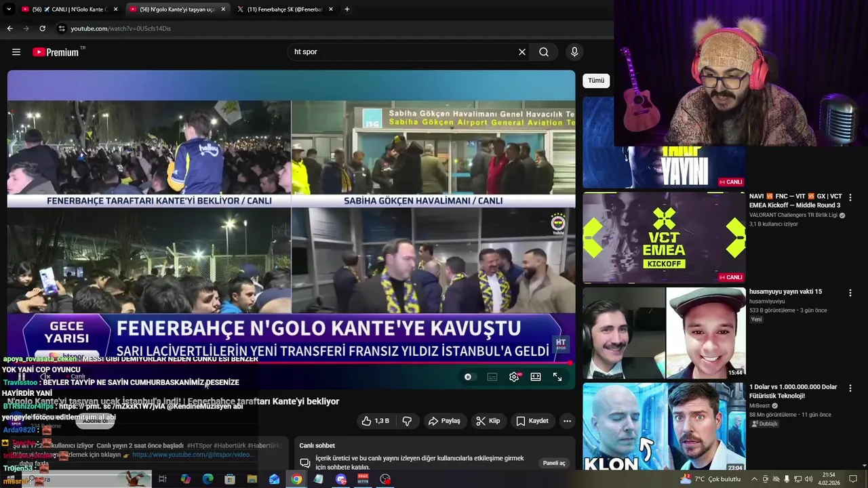Image resolution: width=868 pixels, height=488 pixels.
Task: Open MrBeast KLON video thumbnail
Action: 664,427
